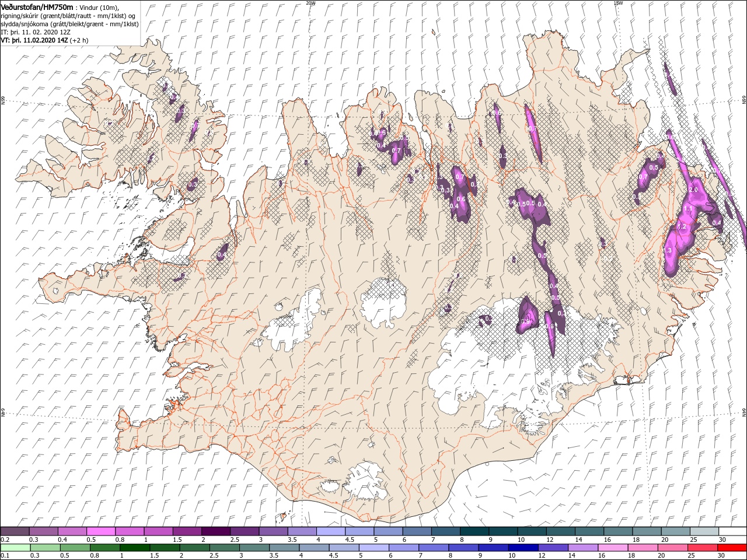Click the 'slydda/snjókoma' legend description line
The image size is (747, 560).
coord(69,24)
